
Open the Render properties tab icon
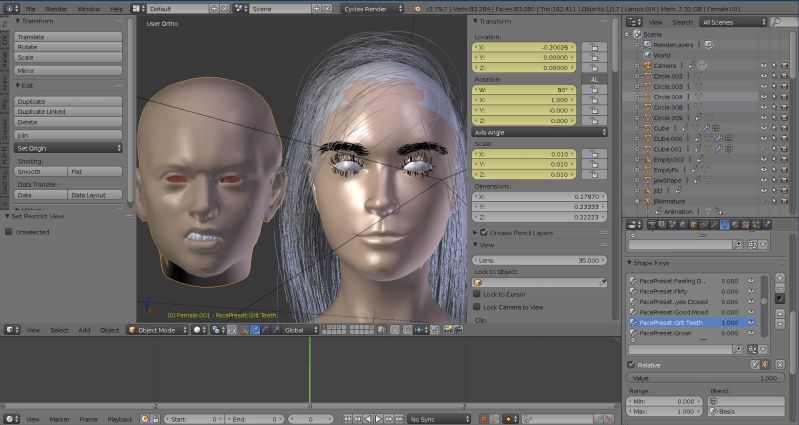point(652,224)
